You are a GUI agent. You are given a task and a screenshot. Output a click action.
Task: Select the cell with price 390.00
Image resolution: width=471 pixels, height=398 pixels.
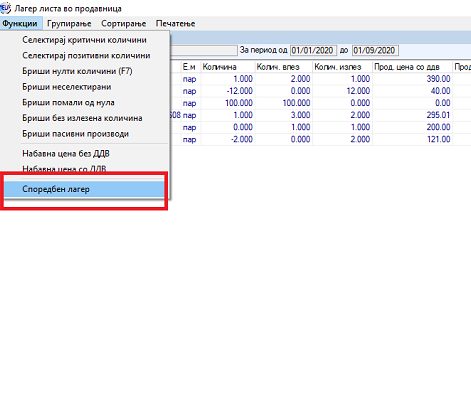[x=412, y=79]
